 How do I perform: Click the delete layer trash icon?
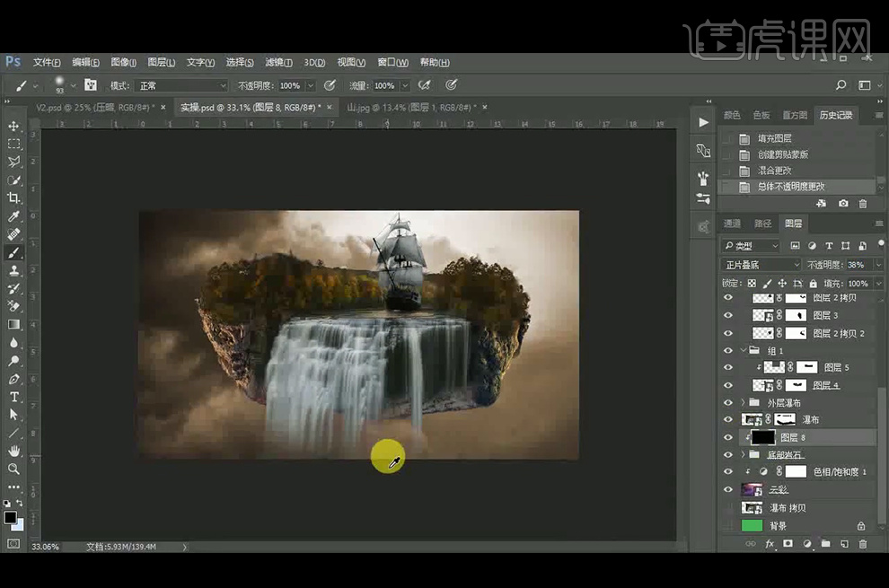pos(863,544)
